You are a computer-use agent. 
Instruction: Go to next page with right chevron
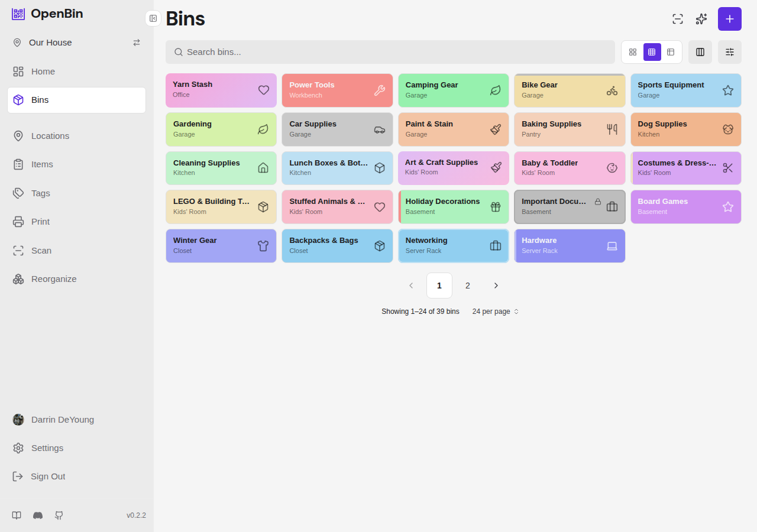click(496, 286)
